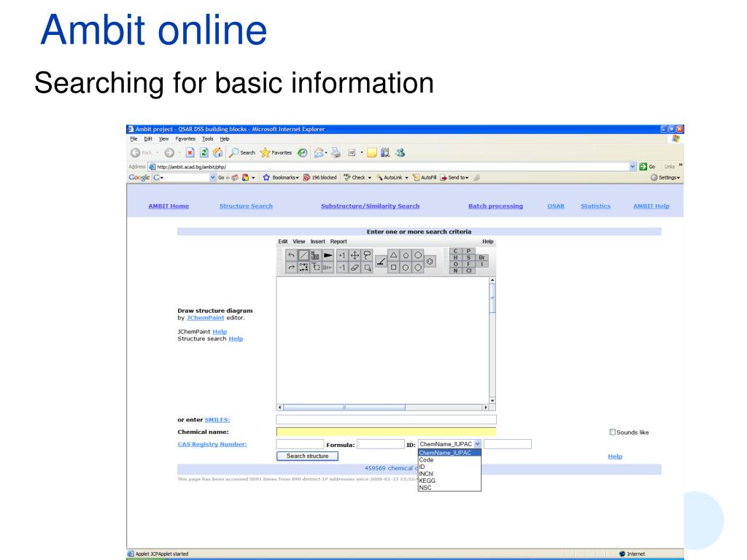Click the redo arrow in JChemPaint toolbar
This screenshot has width=747, height=560.
pos(291,268)
